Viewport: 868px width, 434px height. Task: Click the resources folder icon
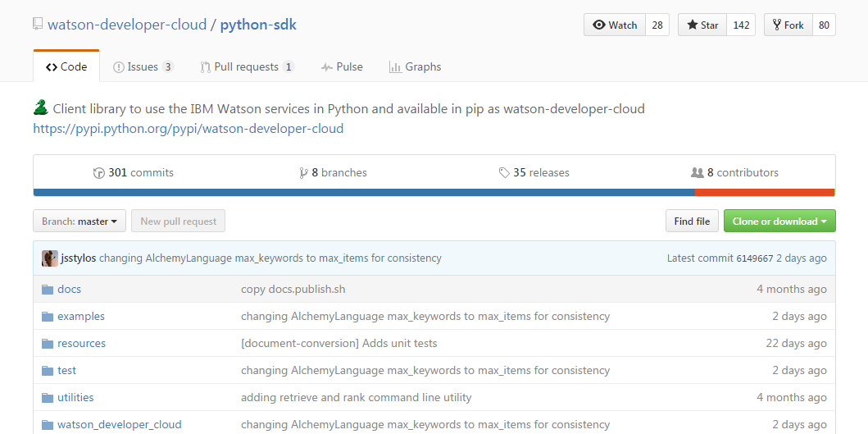[47, 344]
